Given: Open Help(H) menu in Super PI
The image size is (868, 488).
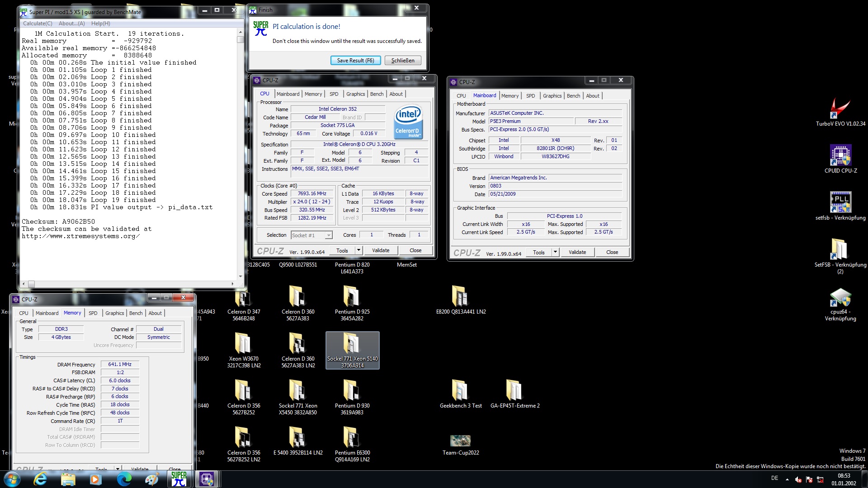Looking at the screenshot, I should point(100,23).
